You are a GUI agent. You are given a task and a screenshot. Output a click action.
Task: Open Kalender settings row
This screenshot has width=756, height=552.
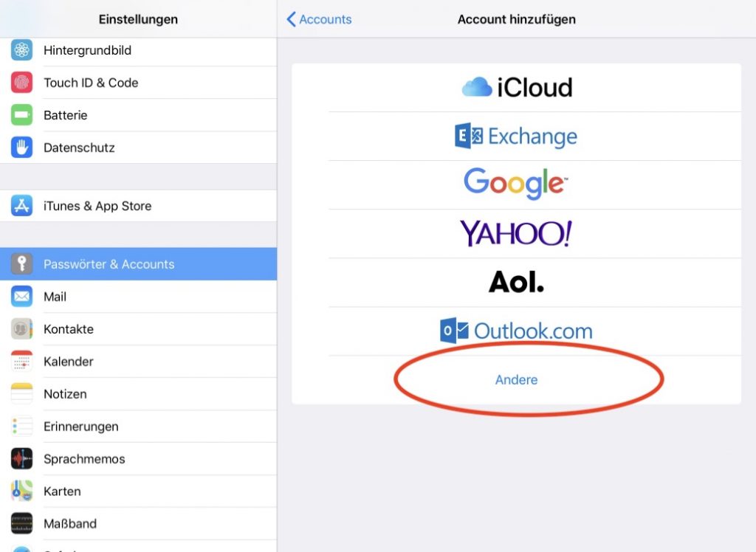pyautogui.click(x=138, y=361)
